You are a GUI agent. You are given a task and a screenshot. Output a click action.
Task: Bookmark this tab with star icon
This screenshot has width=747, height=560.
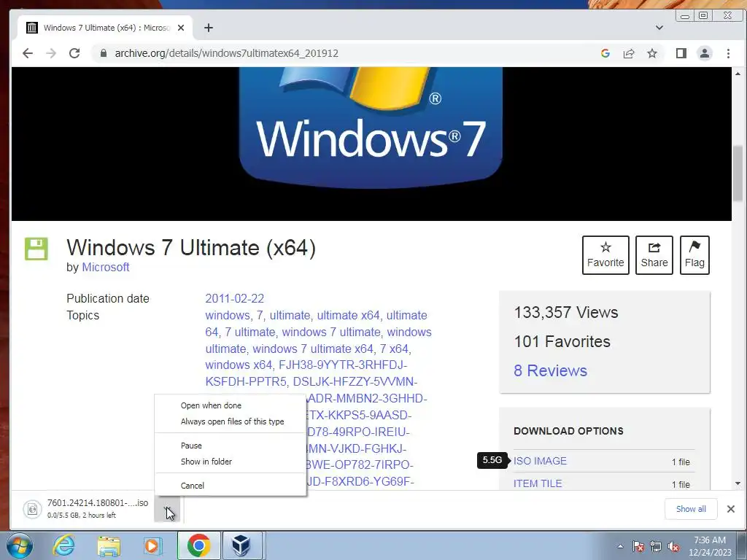pos(652,53)
